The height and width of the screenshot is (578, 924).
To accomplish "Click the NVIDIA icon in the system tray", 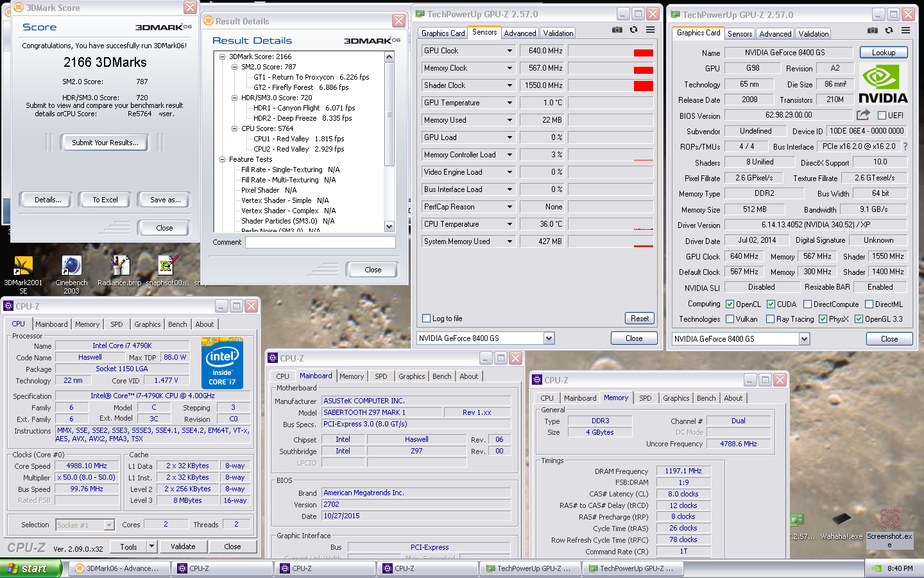I will tap(877, 568).
